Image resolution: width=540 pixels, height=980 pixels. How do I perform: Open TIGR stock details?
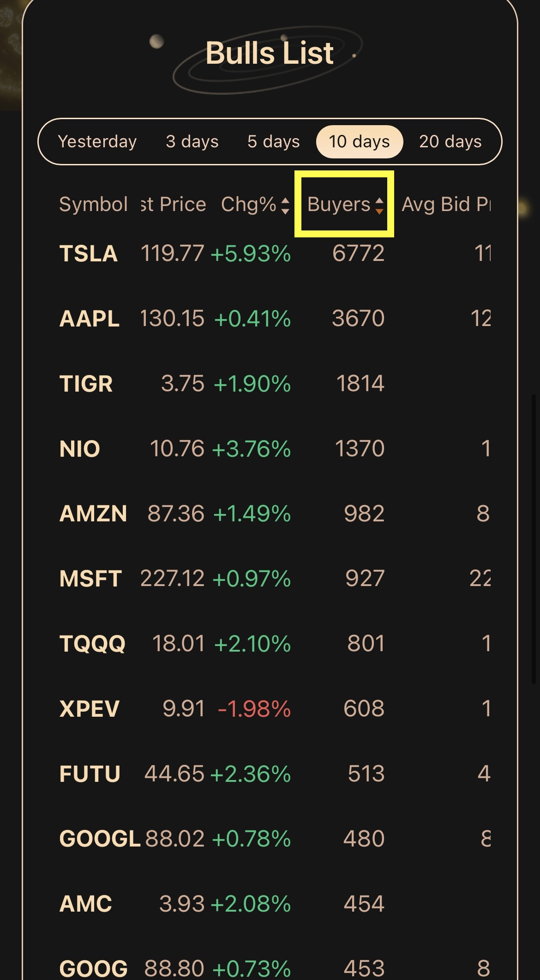click(x=86, y=384)
